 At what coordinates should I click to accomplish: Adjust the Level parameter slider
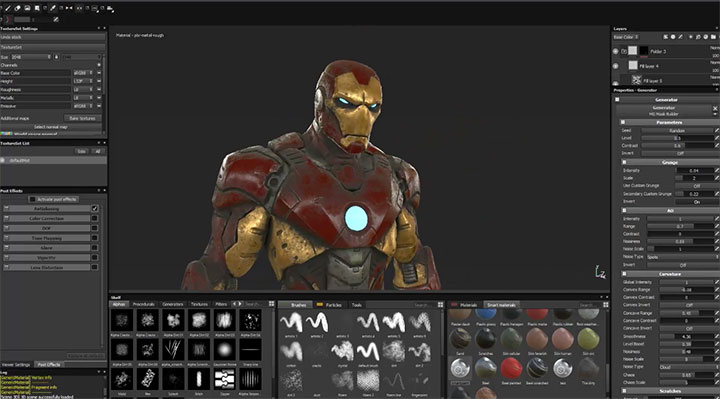[677, 138]
